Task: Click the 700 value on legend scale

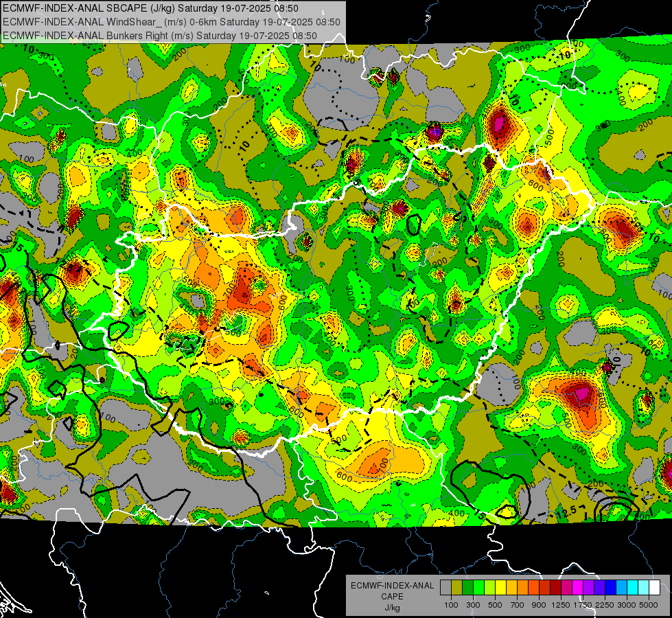Action: [518, 605]
